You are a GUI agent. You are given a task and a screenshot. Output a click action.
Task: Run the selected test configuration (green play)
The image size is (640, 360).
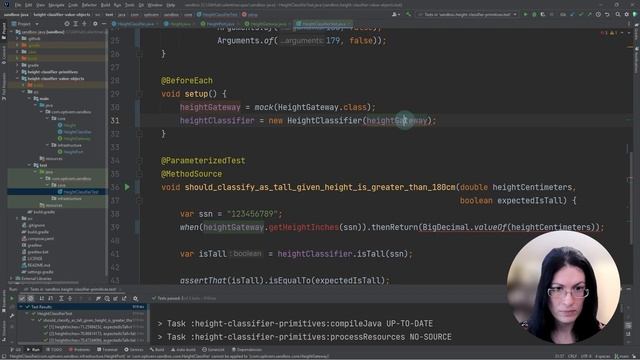(x=526, y=14)
